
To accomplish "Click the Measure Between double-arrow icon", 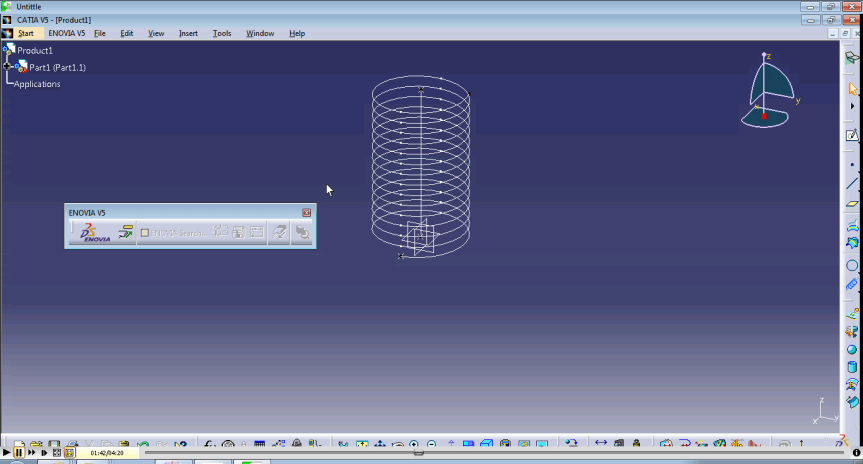I will (x=601, y=444).
